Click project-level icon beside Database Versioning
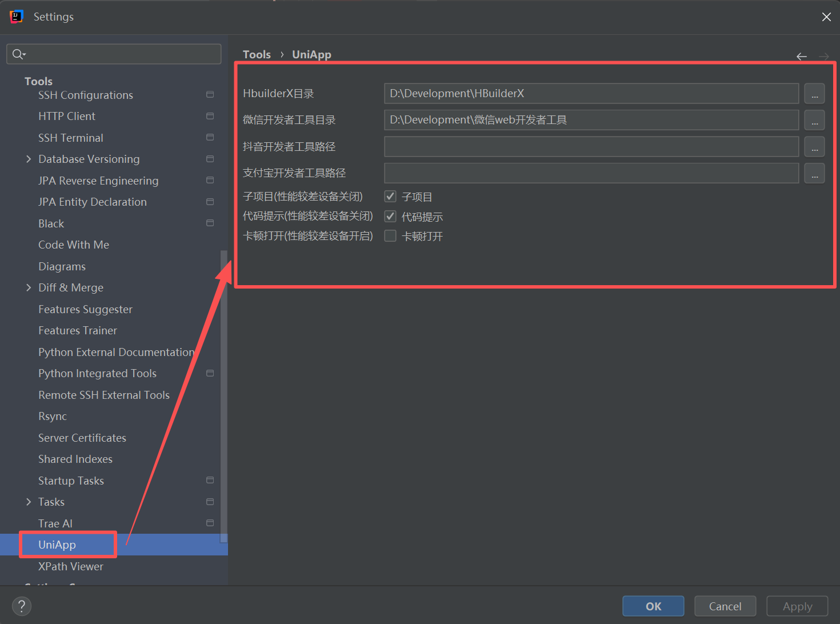This screenshot has height=624, width=840. pos(210,159)
